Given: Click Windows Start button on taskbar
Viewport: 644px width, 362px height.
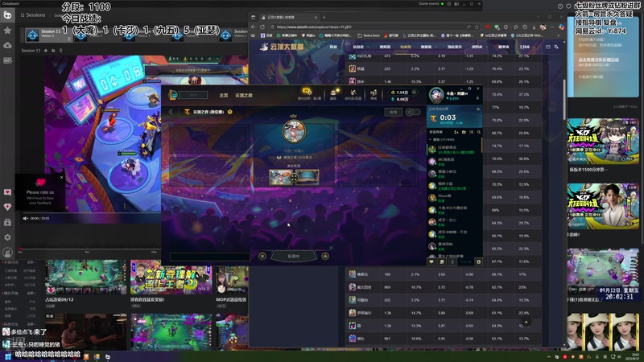Looking at the screenshot, I should tap(8, 356).
